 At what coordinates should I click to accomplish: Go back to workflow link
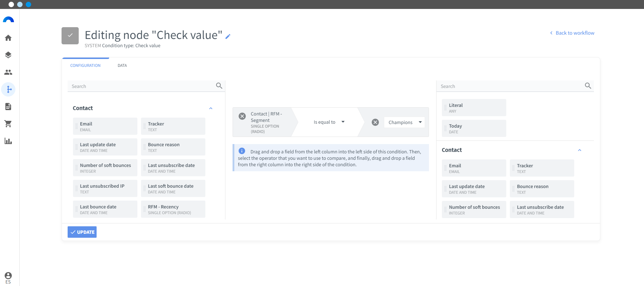[572, 33]
